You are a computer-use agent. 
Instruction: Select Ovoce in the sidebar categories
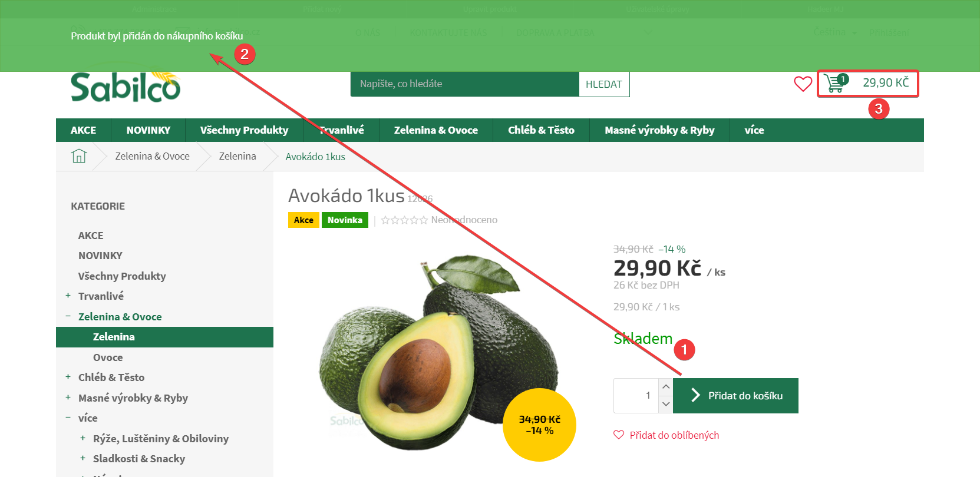pos(108,357)
